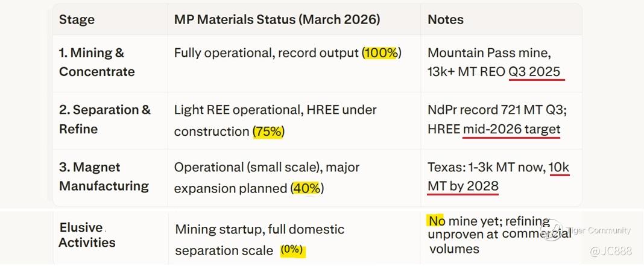This screenshot has height=266, width=644.
Task: Click the "3. Magnet Manufacturing" stage cell
Action: pyautogui.click(x=104, y=176)
